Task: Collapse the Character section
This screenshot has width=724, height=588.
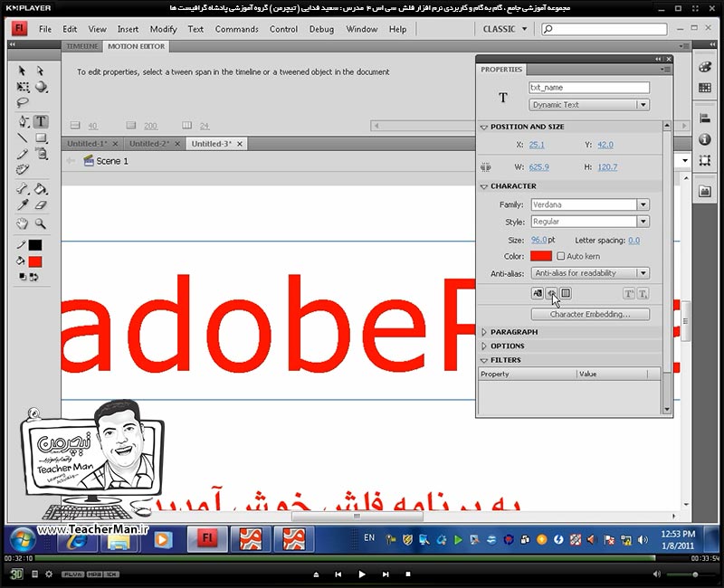Action: 484,186
